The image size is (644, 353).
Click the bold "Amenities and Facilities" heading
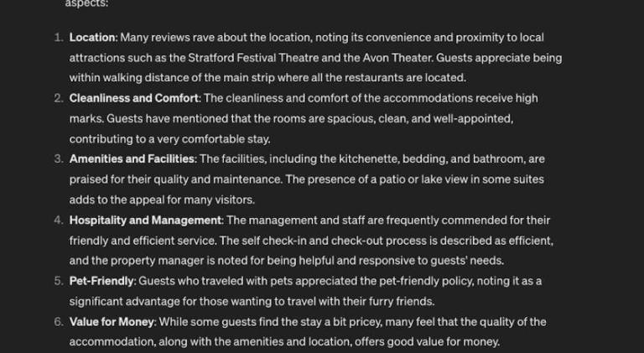tap(132, 158)
